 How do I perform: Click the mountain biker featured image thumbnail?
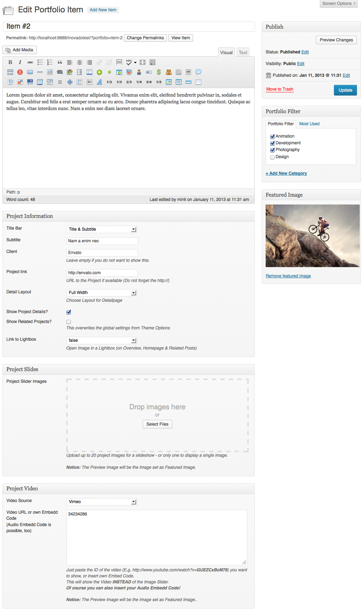pos(313,236)
